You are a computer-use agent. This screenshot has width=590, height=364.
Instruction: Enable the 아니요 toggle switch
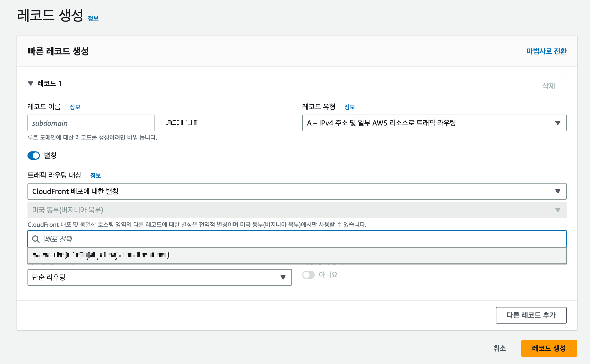pos(308,275)
